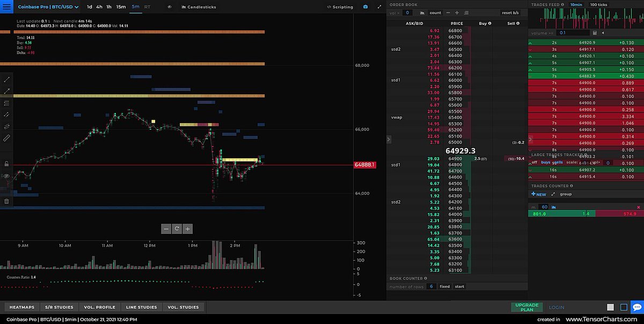Click the trades feed volume filter field

pos(573,33)
